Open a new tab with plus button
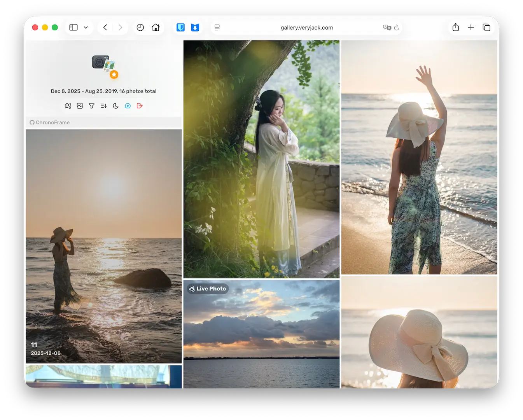The width and height of the screenshot is (523, 420). coord(471,28)
